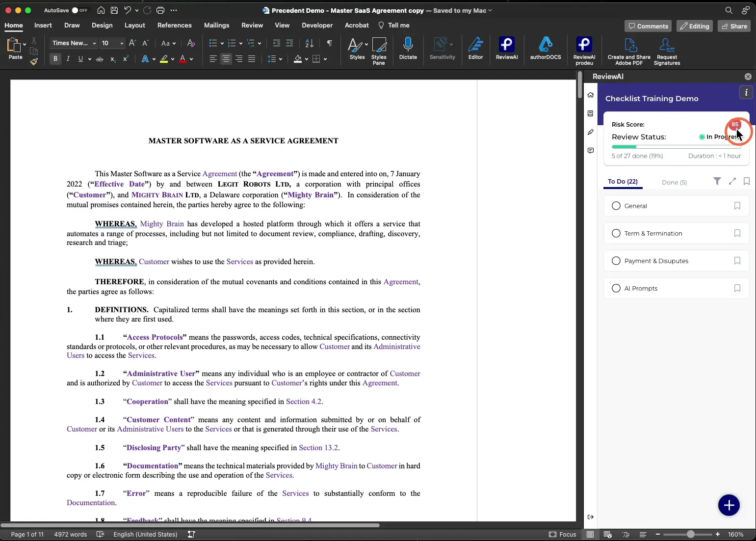756x541 pixels.
Task: Open info button in Checklist Training Demo
Action: click(746, 92)
